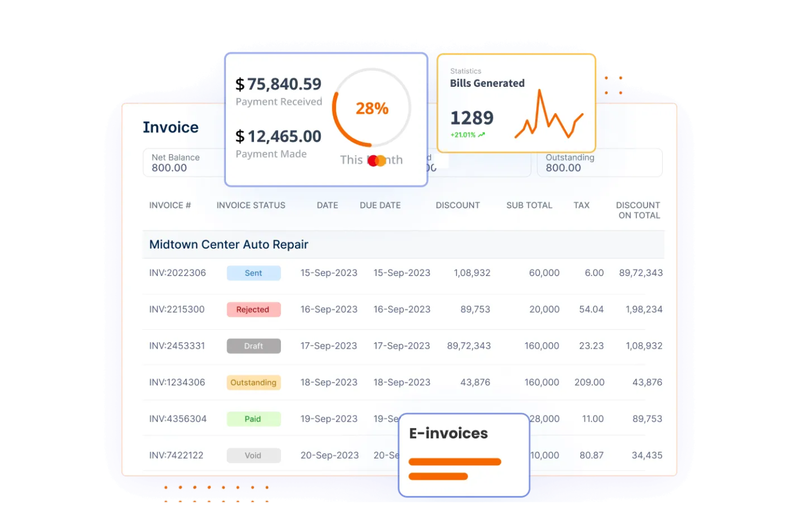
Task: Select the Sent status badge on INV:2022306
Action: point(253,273)
